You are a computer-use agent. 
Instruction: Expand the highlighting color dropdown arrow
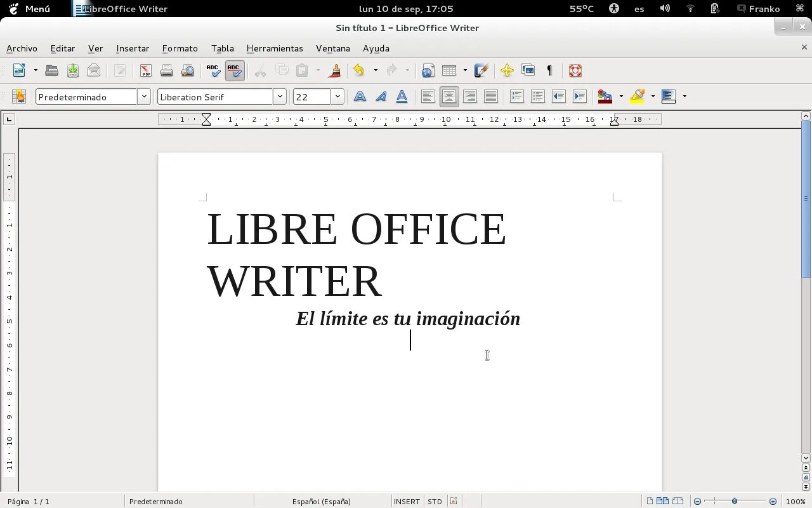point(653,97)
